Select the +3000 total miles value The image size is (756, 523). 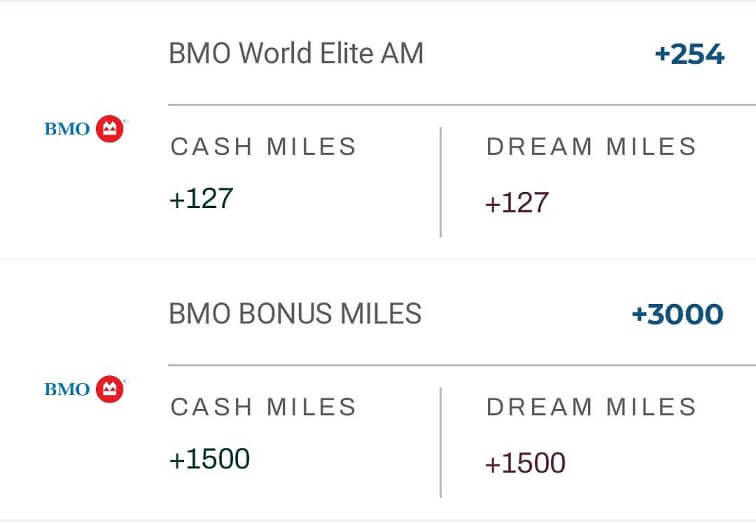[677, 314]
